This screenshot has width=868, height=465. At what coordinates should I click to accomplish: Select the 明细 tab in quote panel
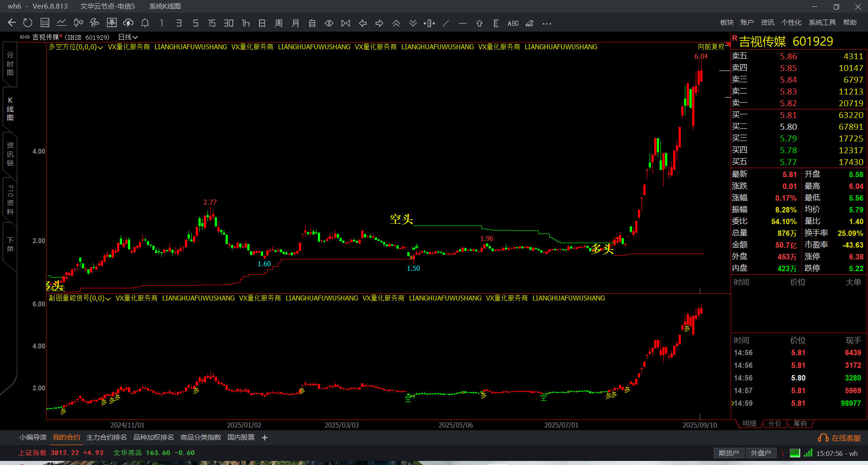click(749, 423)
